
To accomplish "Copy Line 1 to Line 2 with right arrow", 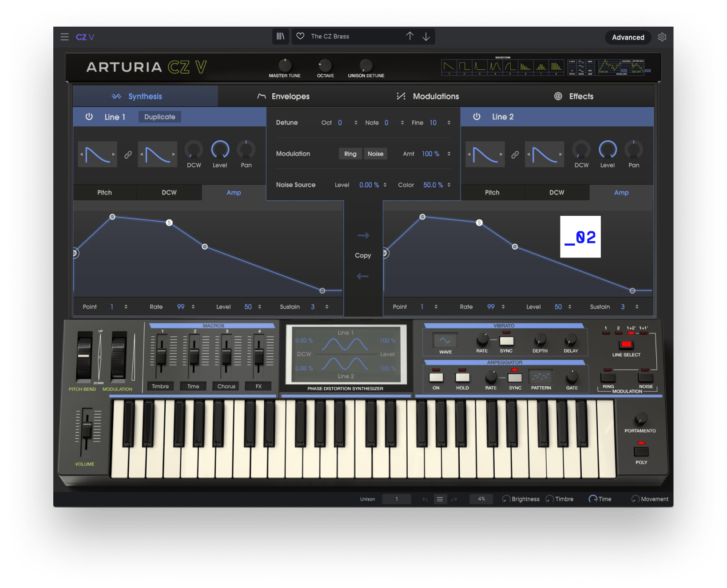I will 363,235.
